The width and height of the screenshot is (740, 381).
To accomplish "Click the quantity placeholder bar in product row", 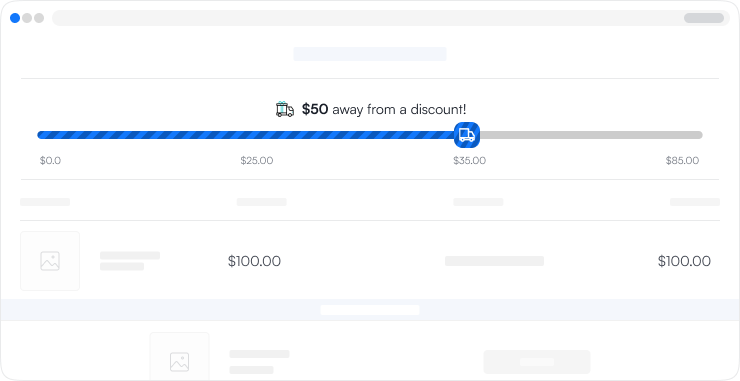I will coord(495,261).
